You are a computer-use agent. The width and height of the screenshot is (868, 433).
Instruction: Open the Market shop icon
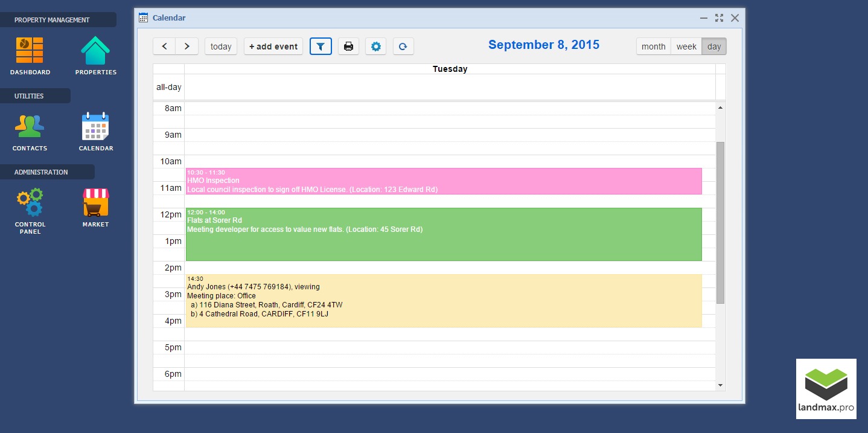click(x=95, y=203)
